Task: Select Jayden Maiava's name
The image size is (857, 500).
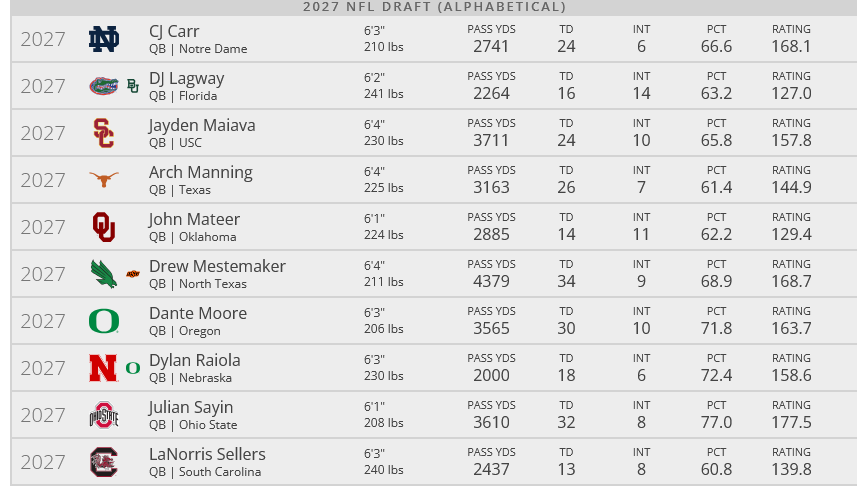Action: tap(201, 125)
